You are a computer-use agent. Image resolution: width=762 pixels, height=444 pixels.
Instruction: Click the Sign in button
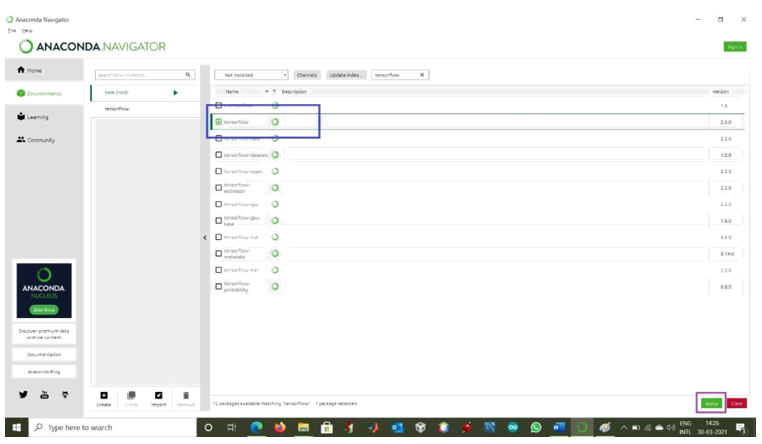735,47
